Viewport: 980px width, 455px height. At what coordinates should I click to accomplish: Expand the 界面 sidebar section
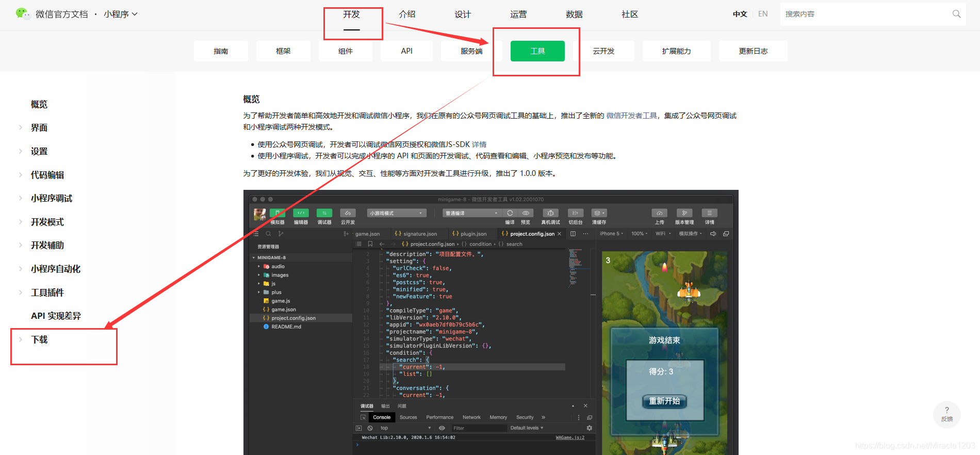[39, 127]
